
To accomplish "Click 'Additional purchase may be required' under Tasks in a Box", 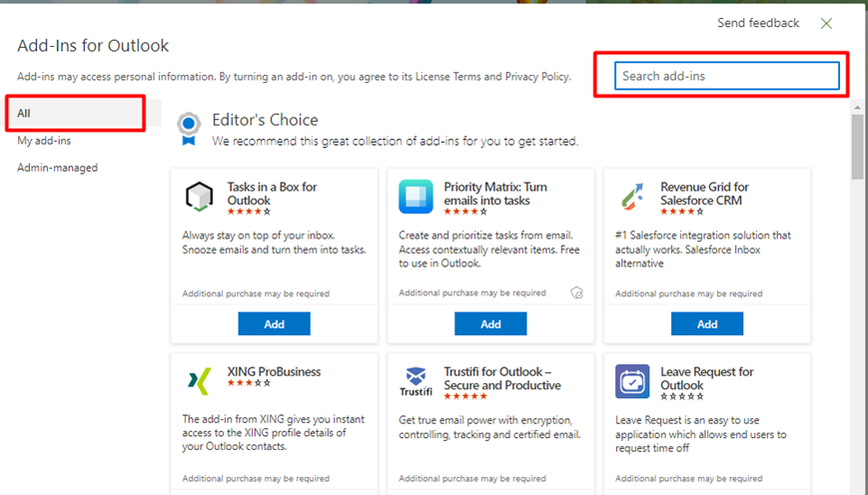I will (256, 293).
